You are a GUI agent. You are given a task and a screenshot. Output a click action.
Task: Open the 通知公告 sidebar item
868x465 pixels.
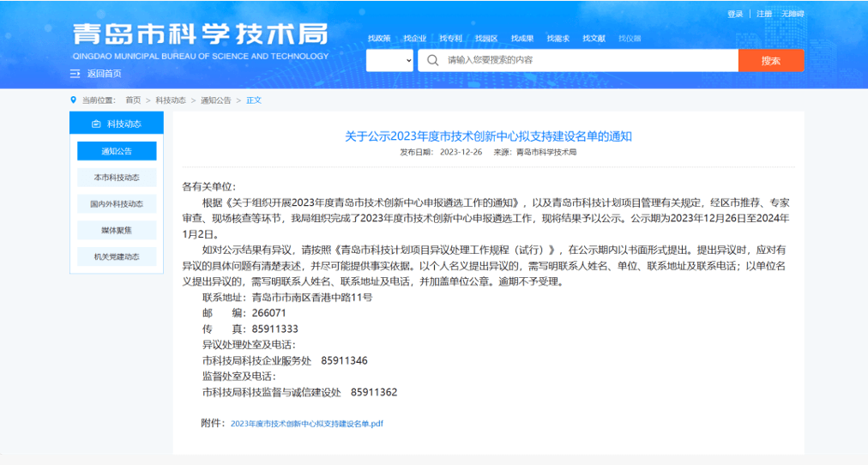tap(117, 151)
